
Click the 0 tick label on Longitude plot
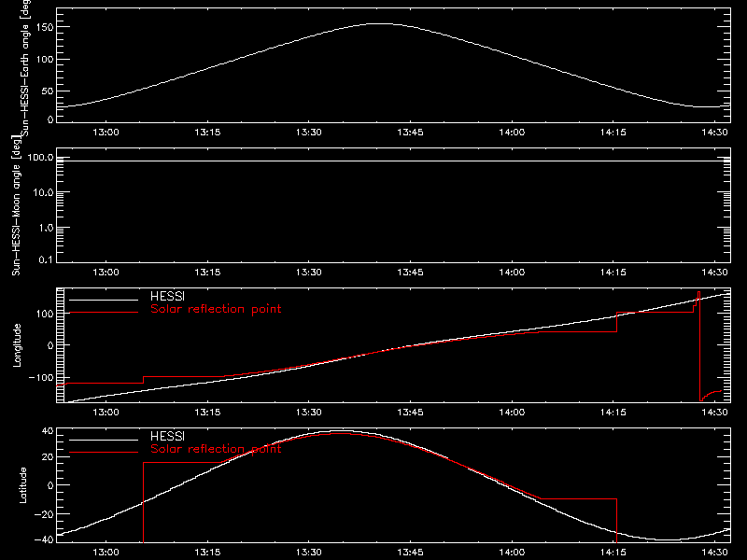50,345
